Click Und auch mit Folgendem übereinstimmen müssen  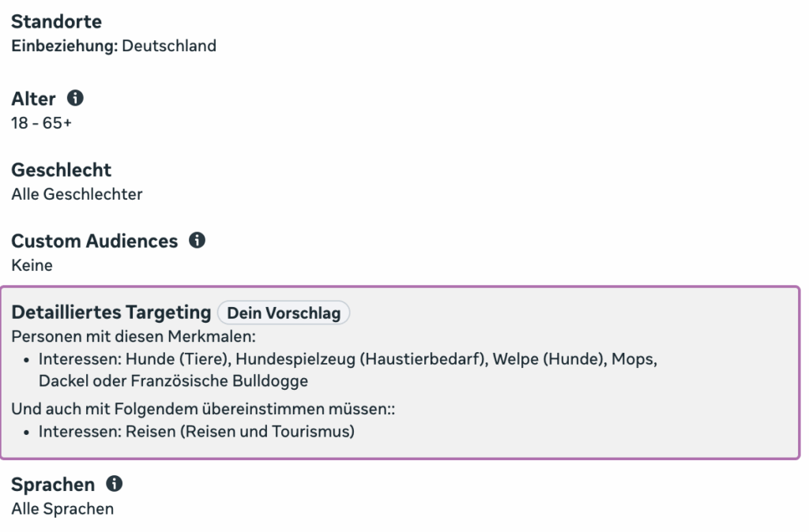tap(203, 409)
